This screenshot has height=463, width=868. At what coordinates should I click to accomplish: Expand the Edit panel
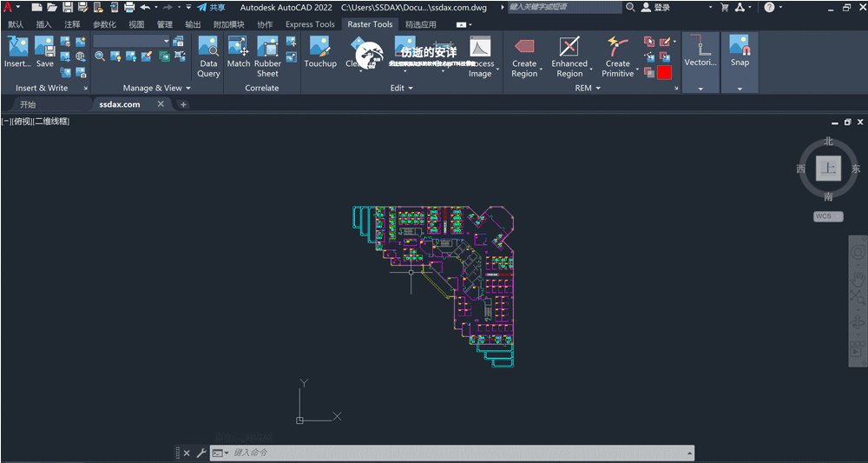402,88
